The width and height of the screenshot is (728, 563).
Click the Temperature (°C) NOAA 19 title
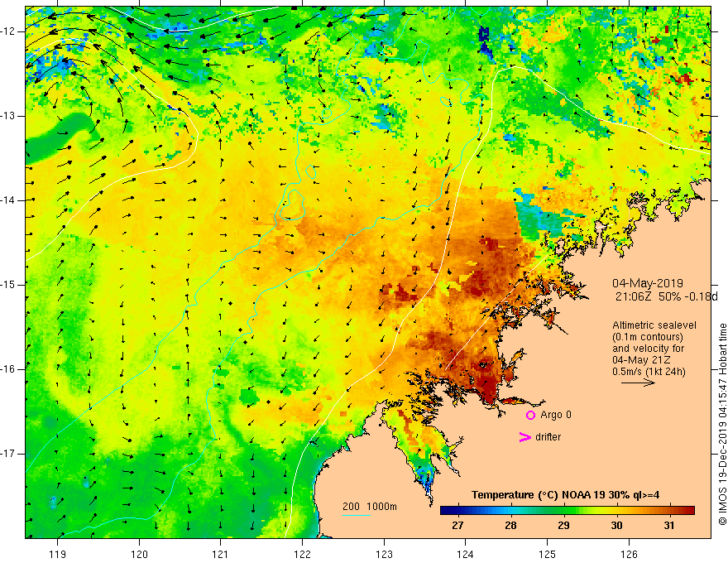566,495
